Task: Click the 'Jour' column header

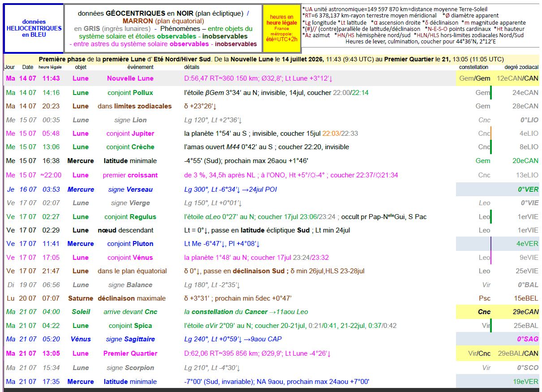Action: [9, 67]
